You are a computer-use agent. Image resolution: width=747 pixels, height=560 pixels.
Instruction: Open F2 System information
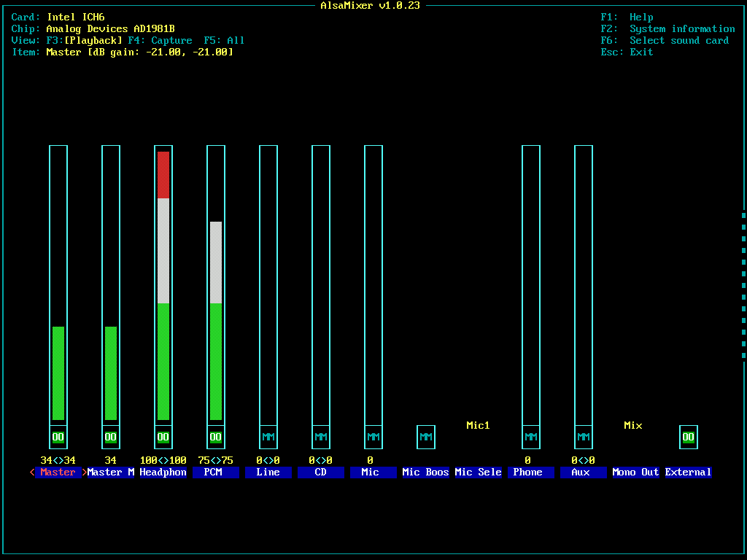(668, 29)
